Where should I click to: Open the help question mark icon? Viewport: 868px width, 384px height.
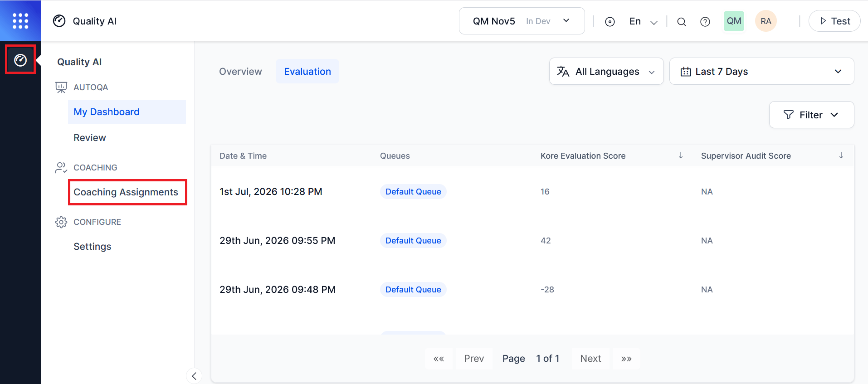click(705, 21)
